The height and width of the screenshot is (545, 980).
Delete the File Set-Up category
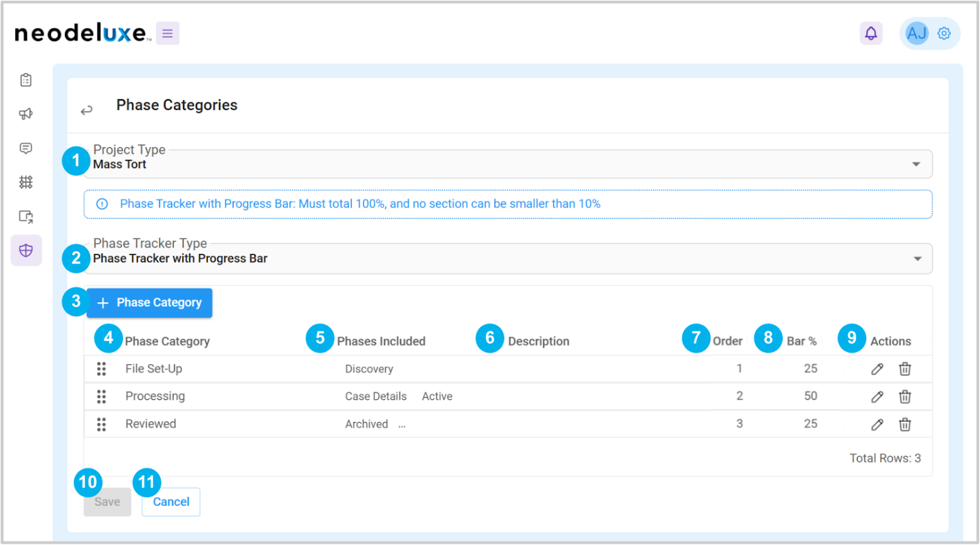point(905,369)
